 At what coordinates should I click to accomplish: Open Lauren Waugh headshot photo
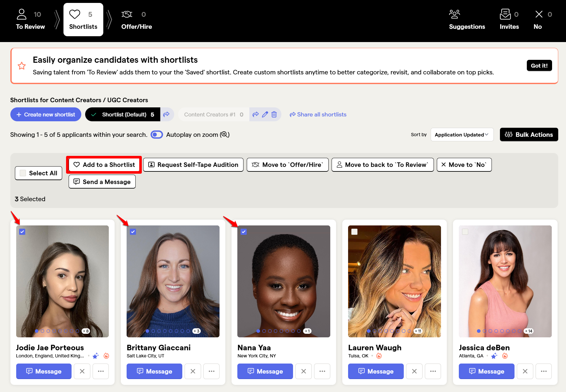(x=394, y=281)
